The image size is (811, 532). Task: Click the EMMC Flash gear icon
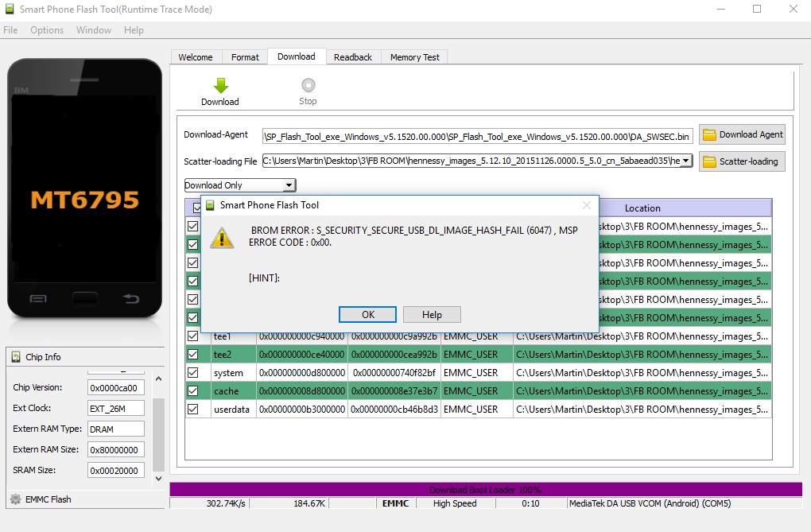(x=16, y=499)
